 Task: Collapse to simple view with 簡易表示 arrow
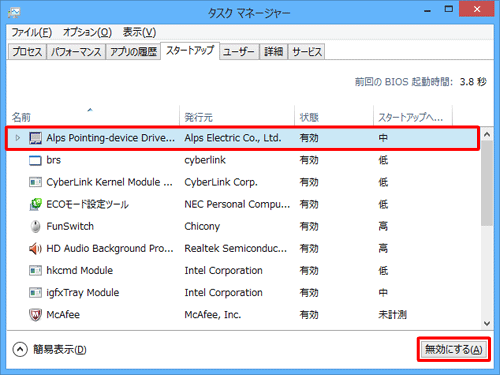[x=20, y=349]
